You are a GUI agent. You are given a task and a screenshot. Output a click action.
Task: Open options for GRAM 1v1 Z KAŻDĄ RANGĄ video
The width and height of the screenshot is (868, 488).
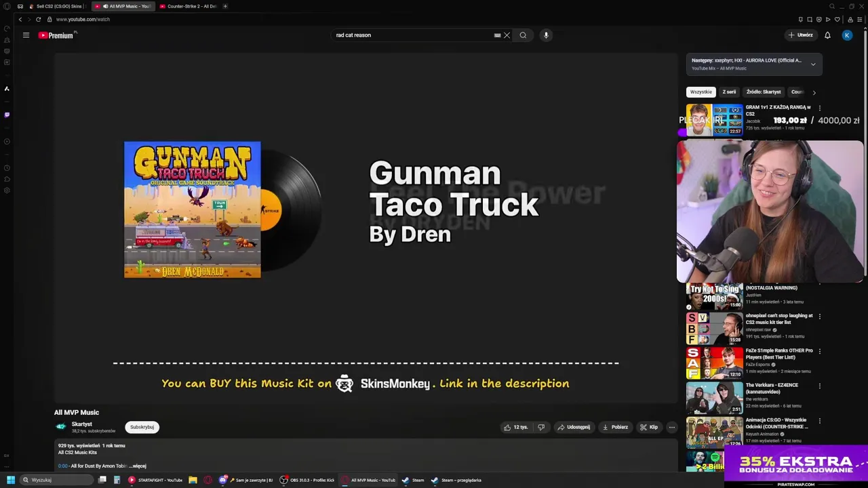(x=820, y=108)
